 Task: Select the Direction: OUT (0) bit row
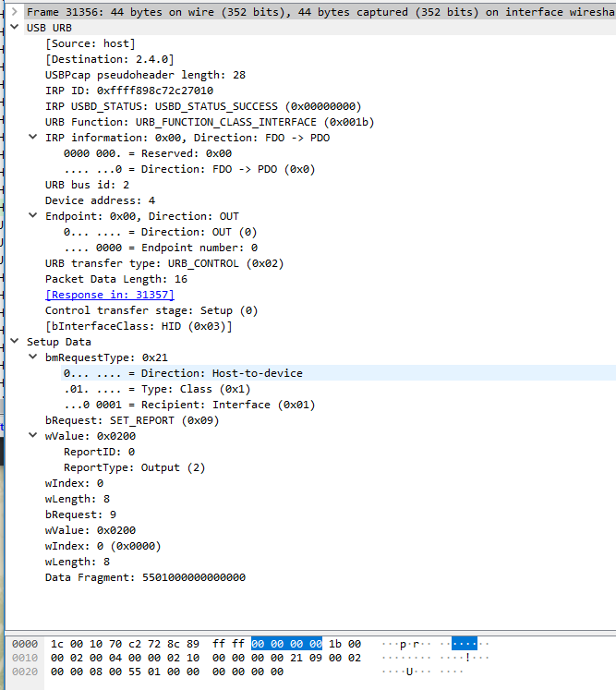(x=160, y=232)
